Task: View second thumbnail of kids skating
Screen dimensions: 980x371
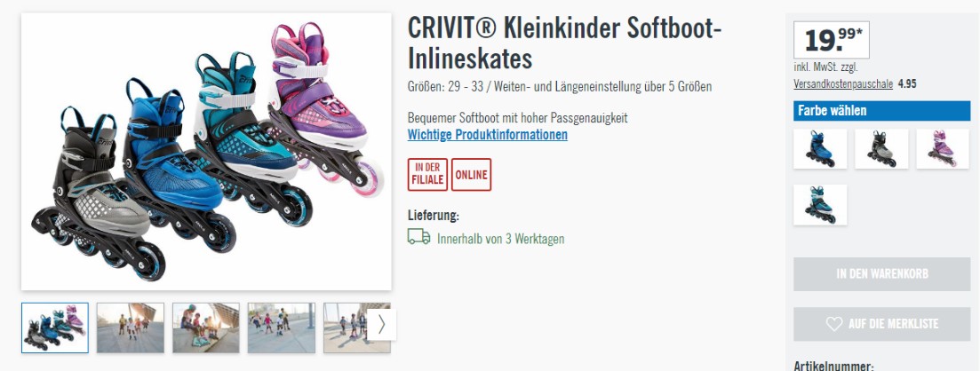Action: (x=131, y=328)
